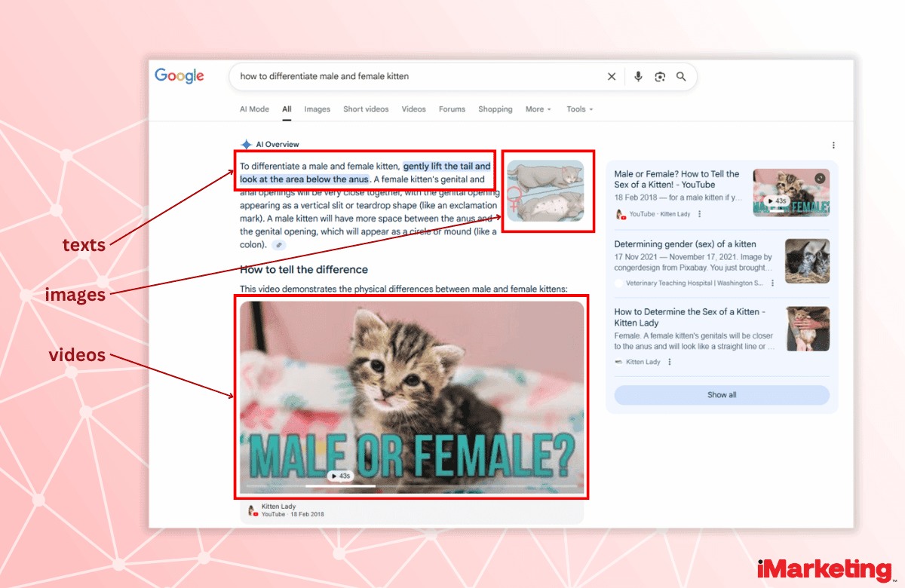Click the video progress bar on kitten video
Image resolution: width=905 pixels, height=588 pixels.
pyautogui.click(x=411, y=486)
